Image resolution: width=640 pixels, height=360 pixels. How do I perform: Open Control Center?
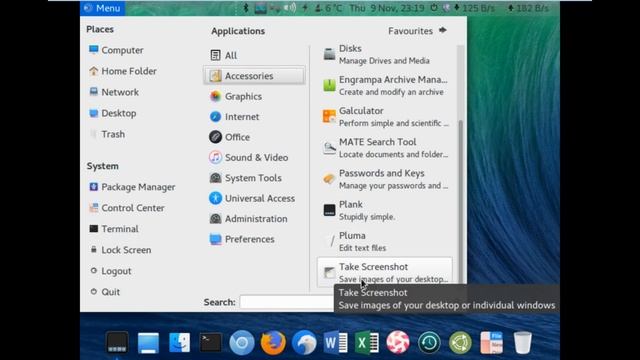coord(127,208)
